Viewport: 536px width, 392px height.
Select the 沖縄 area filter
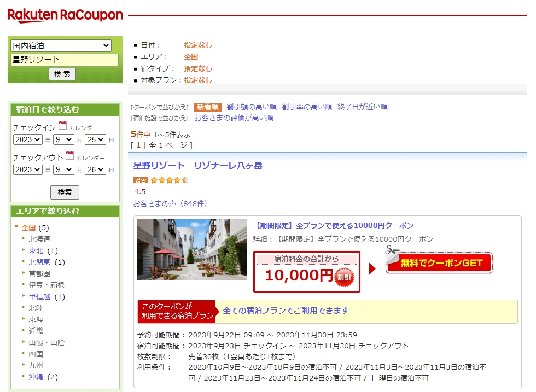[36, 377]
